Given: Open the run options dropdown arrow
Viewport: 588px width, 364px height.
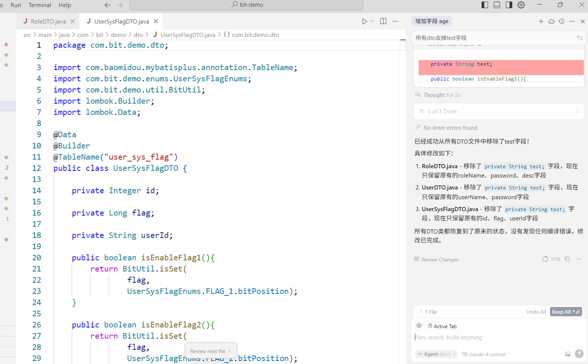Looking at the screenshot, I should 372,21.
